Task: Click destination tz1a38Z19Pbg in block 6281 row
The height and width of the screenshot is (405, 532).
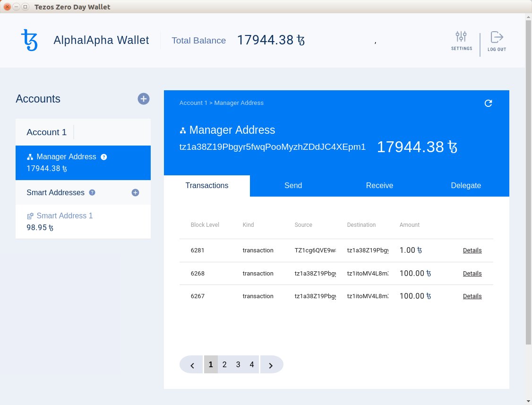Action: 368,250
